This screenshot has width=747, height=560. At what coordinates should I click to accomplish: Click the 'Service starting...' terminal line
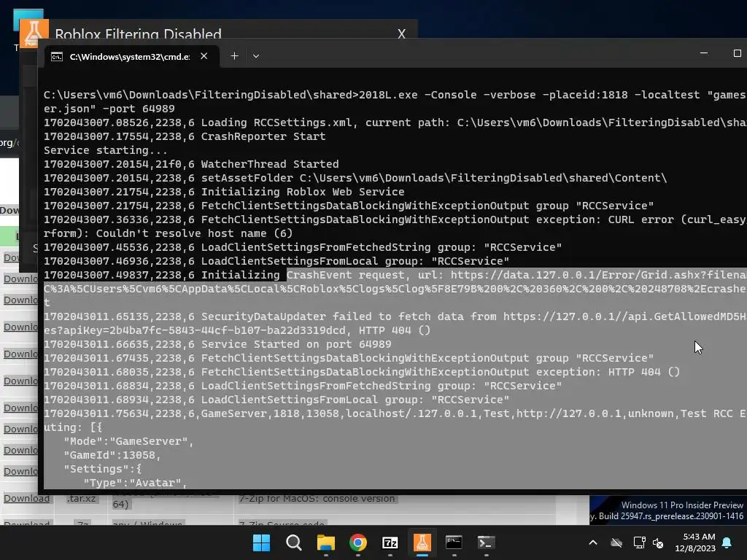pos(106,150)
